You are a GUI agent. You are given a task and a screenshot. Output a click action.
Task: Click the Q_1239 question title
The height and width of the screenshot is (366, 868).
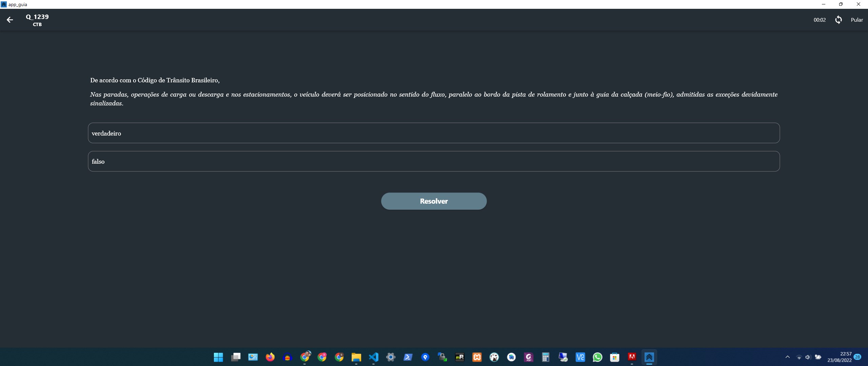click(37, 17)
